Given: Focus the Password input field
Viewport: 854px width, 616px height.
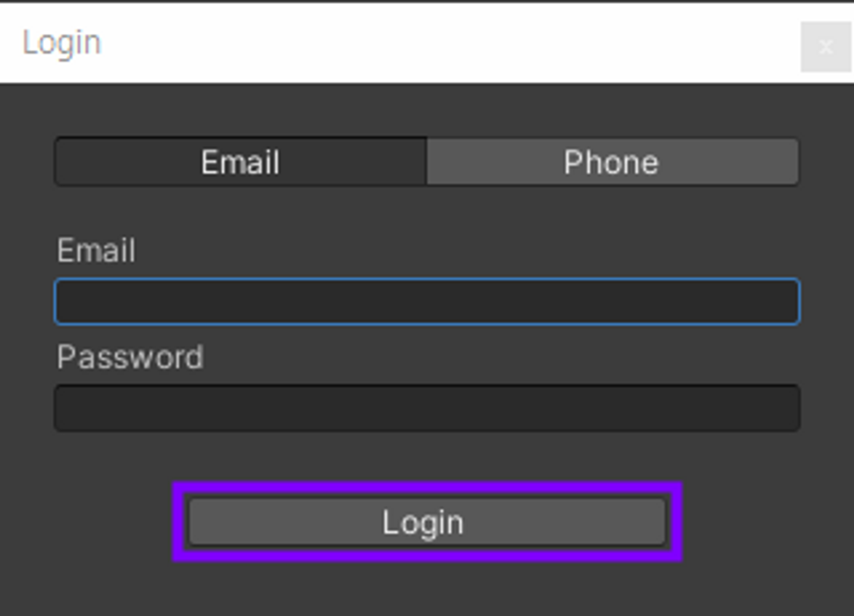Looking at the screenshot, I should [x=427, y=408].
